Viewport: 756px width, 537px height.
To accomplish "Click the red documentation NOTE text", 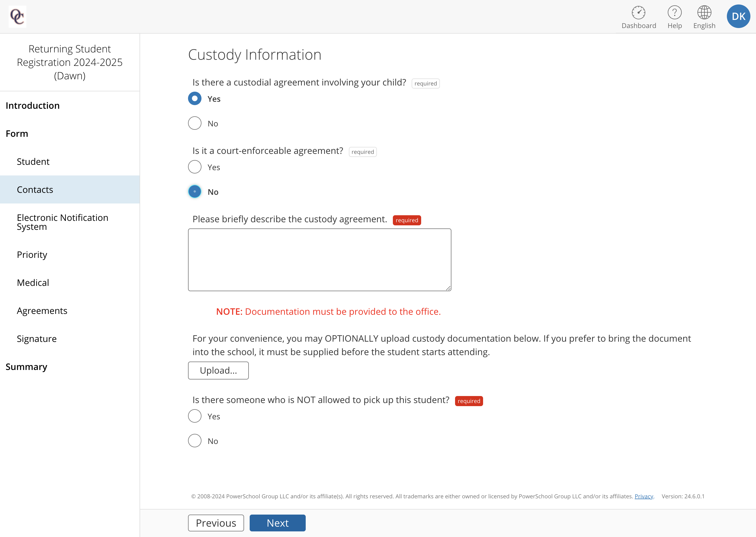I will point(328,311).
